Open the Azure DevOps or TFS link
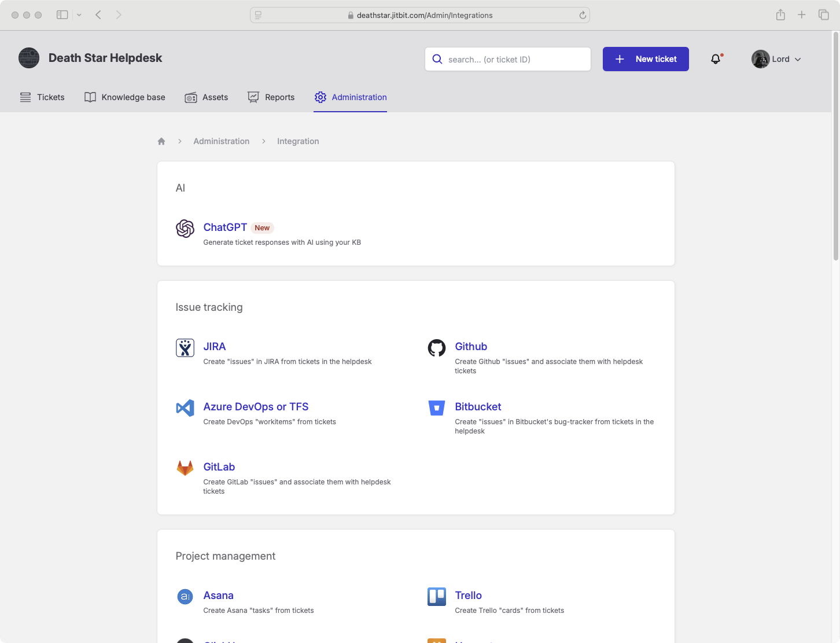This screenshot has height=643, width=840. (x=256, y=407)
